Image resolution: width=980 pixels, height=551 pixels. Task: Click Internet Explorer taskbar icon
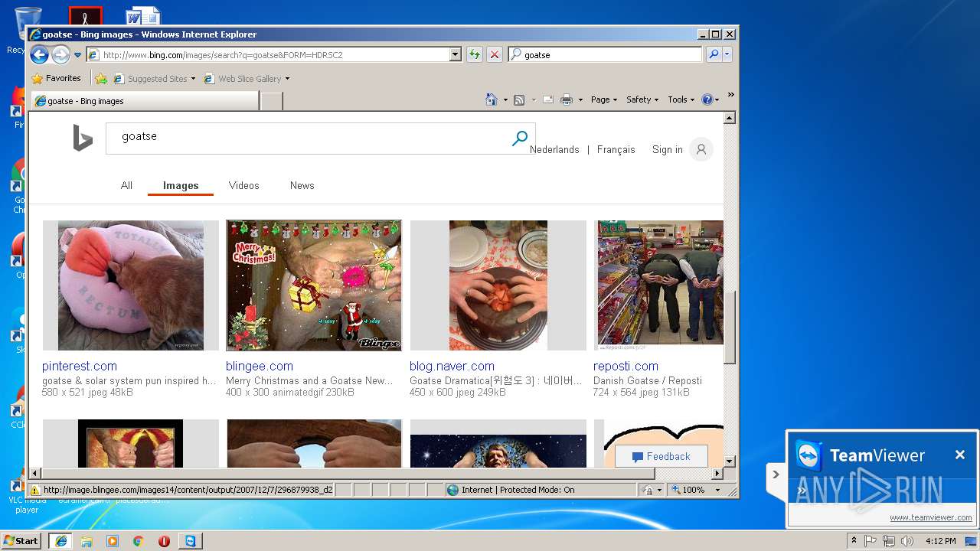click(x=60, y=540)
